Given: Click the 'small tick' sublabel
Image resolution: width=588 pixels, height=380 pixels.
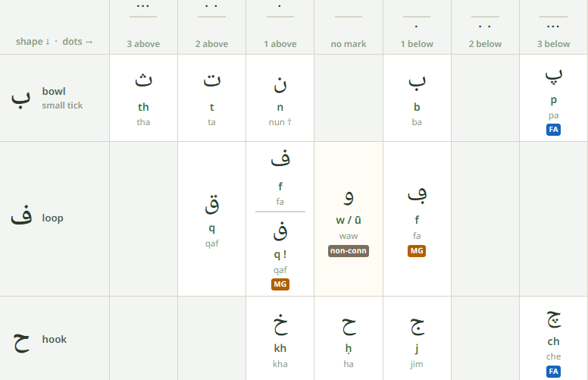Looking at the screenshot, I should click(x=62, y=105).
